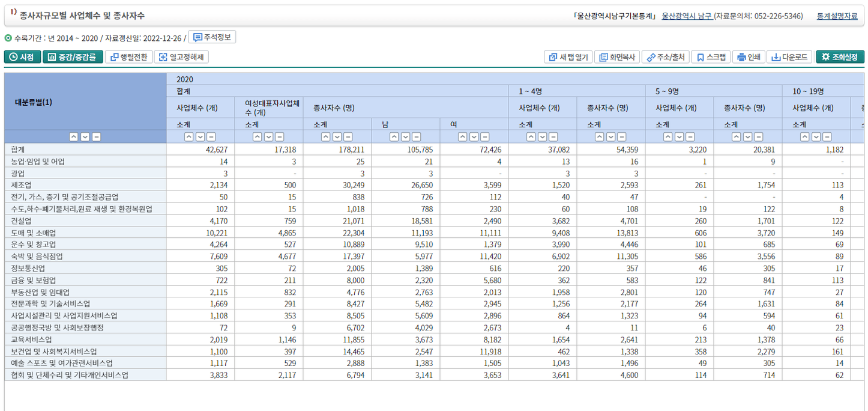Open 주석정보 footnote information

tap(212, 37)
